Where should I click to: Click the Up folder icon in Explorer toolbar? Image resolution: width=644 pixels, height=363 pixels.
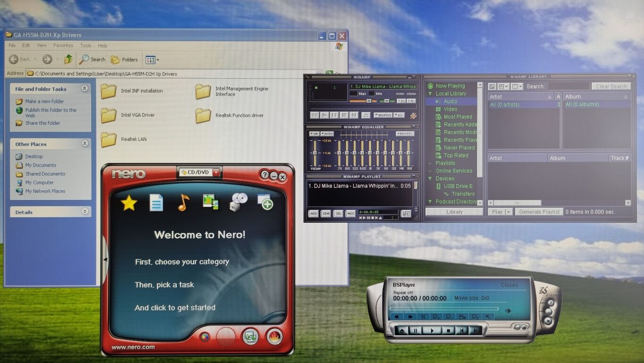68,59
